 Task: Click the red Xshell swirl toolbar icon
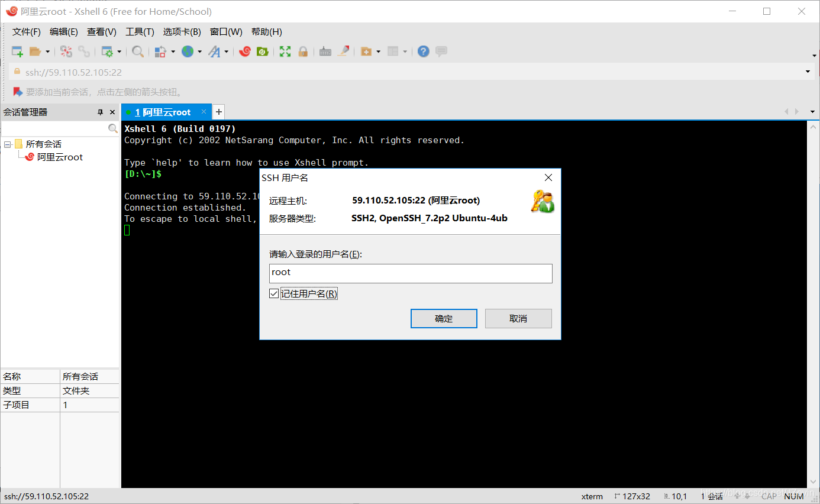coord(245,51)
